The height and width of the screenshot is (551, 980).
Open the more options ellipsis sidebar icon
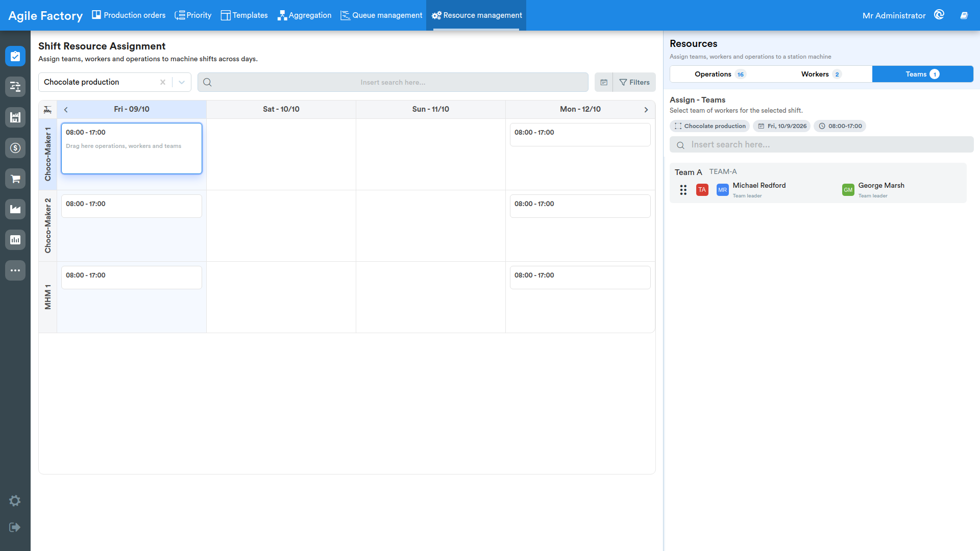click(x=15, y=270)
